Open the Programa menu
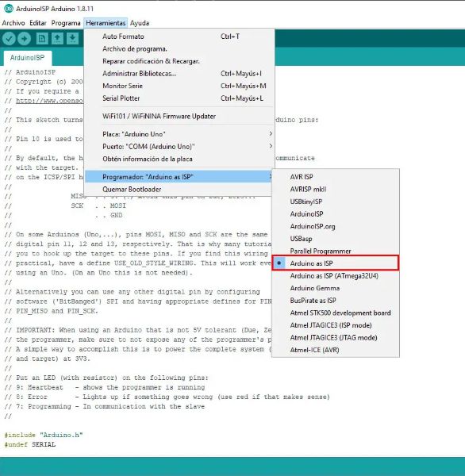 point(66,23)
